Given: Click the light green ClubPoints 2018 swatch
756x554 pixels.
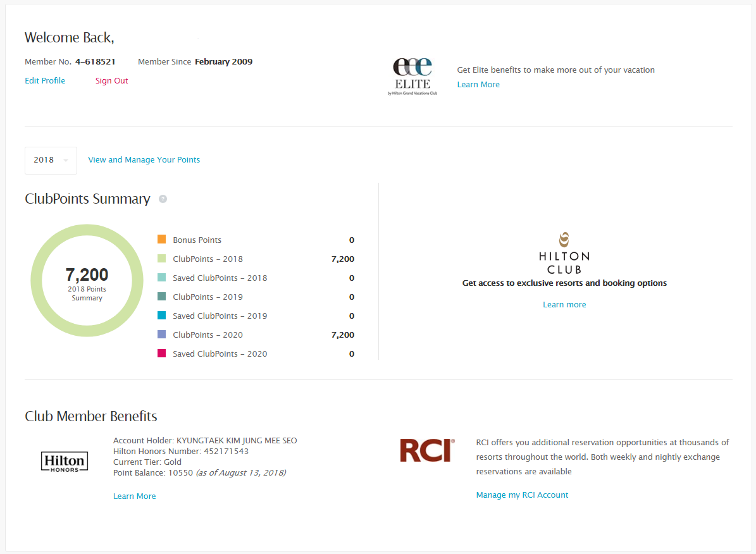Looking at the screenshot, I should pyautogui.click(x=161, y=259).
